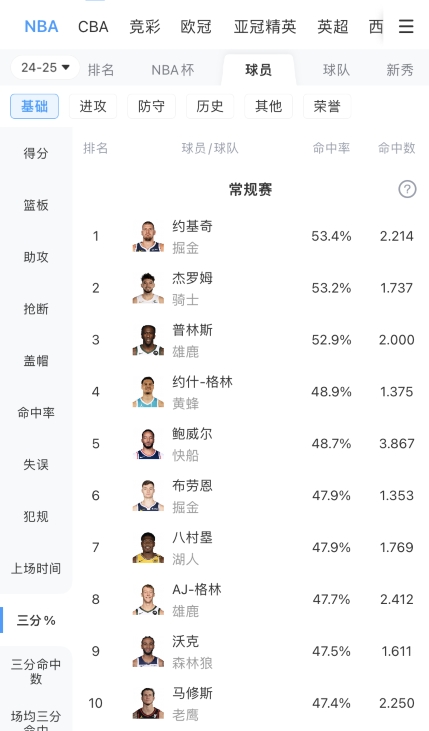
Task: Click the question mark help icon
Action: click(407, 189)
